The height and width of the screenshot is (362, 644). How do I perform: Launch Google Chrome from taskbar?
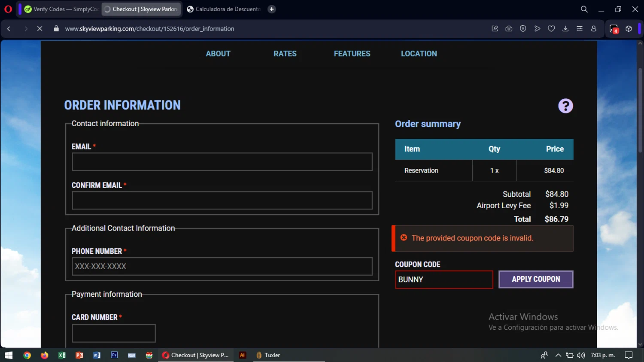pyautogui.click(x=27, y=355)
